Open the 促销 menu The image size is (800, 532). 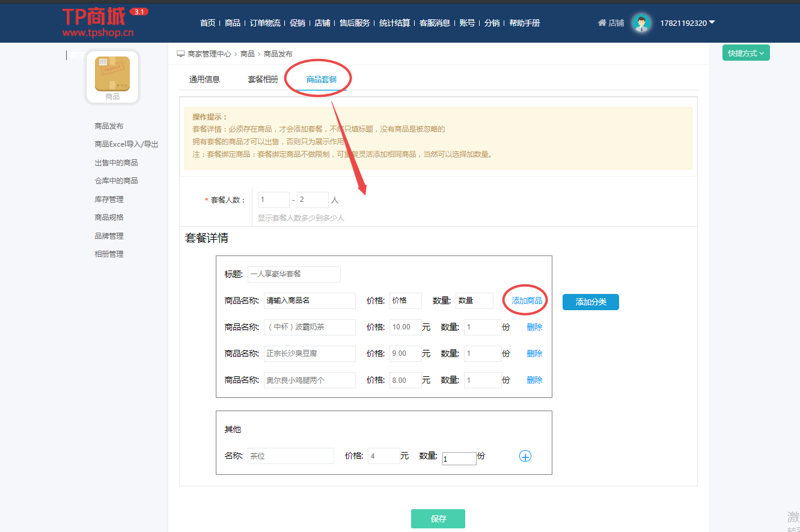(298, 23)
